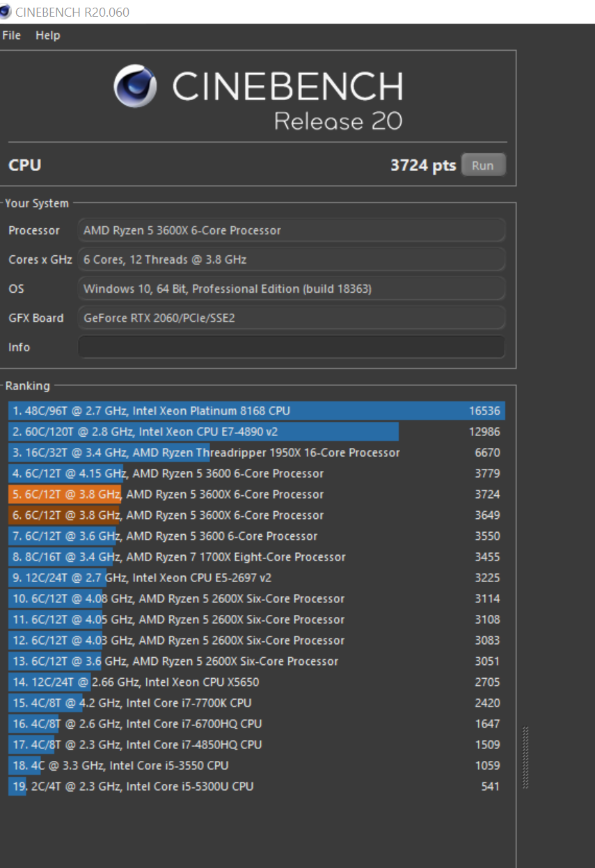Select ranking row 3 Threadripper 1950X
Viewport: 595px width, 868px height.
[x=257, y=453]
